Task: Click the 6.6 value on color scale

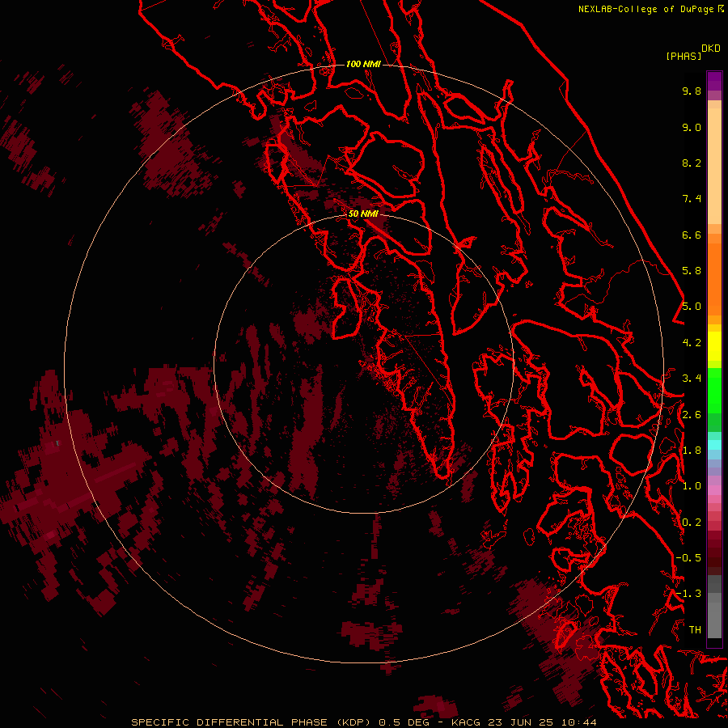Action: [x=692, y=235]
